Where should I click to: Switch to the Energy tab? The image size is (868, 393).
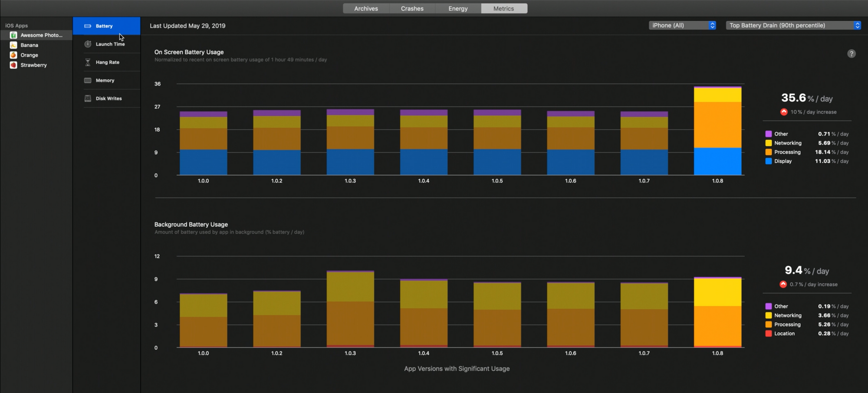pyautogui.click(x=458, y=8)
